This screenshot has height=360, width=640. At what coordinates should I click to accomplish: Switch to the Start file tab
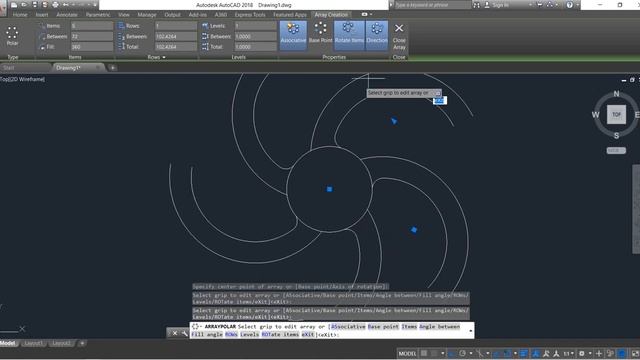coord(9,68)
